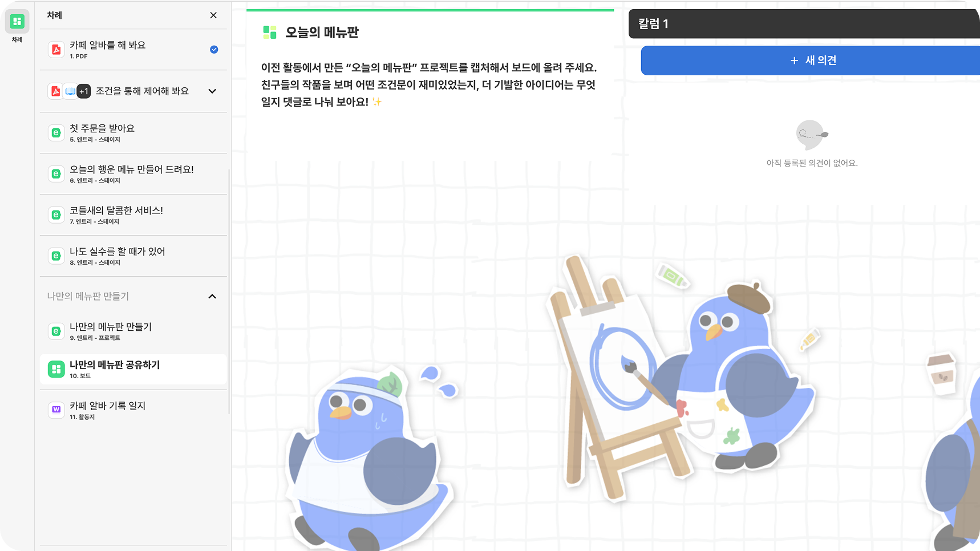Click the empty opinions speech bubble placeholder
The height and width of the screenshot is (551, 980).
(x=812, y=135)
